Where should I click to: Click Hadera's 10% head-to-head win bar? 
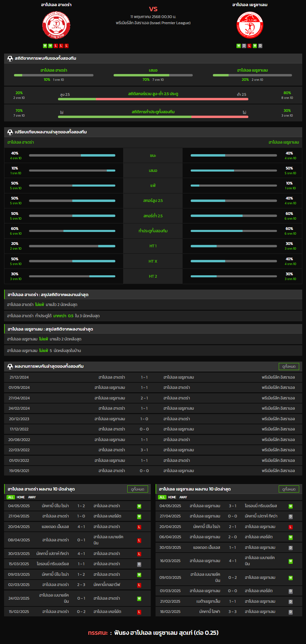(54, 75)
